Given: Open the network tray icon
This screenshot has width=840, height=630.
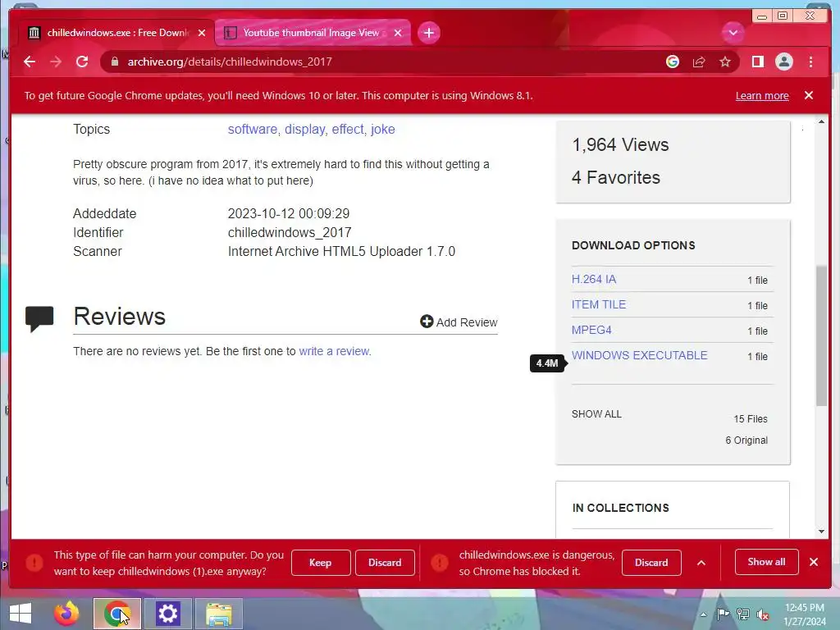Looking at the screenshot, I should [x=742, y=614].
